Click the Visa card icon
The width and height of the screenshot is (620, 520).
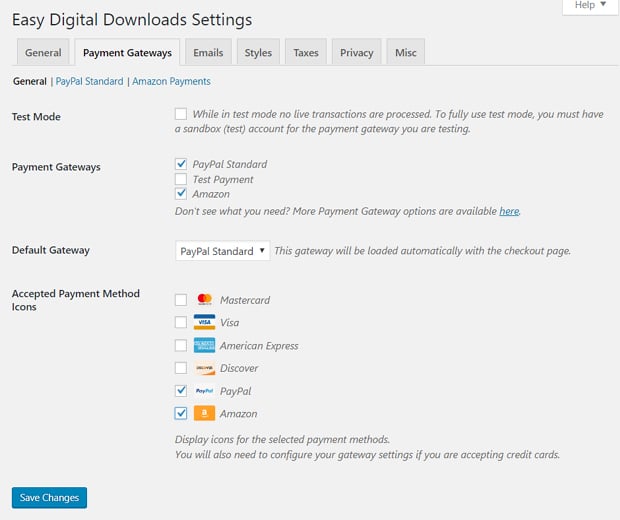[204, 322]
